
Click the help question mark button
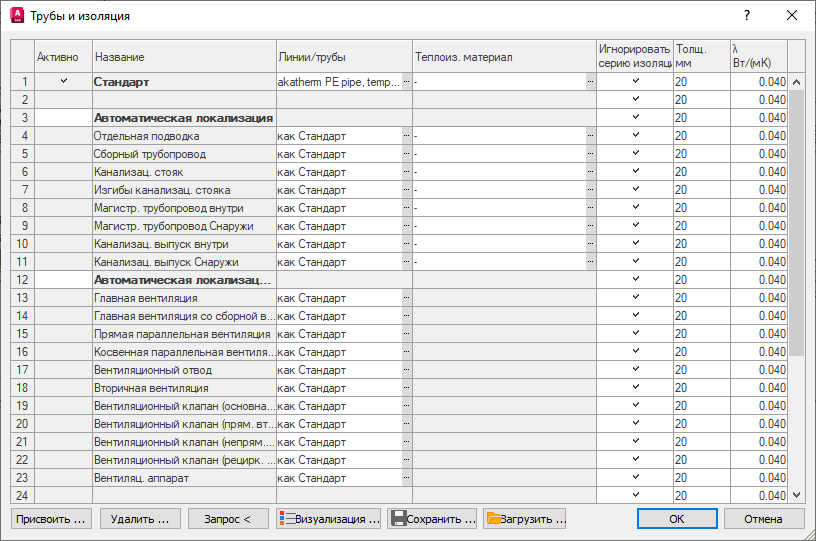coord(747,15)
